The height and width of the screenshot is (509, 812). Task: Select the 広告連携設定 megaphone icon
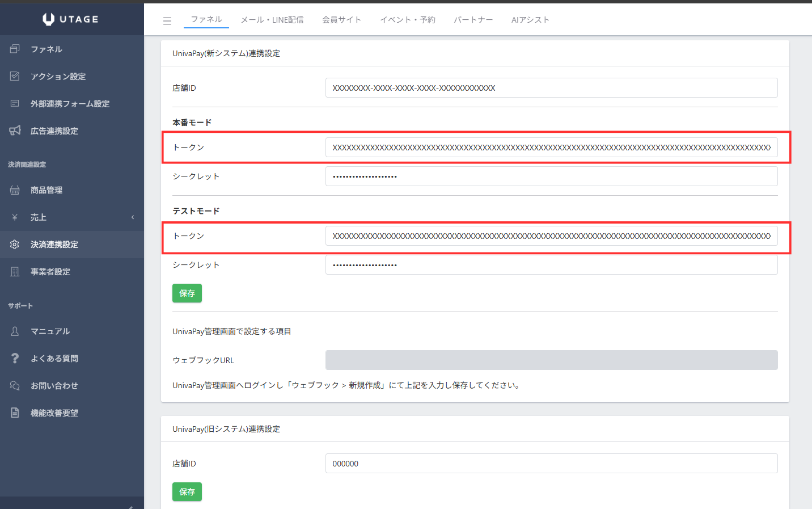15,131
